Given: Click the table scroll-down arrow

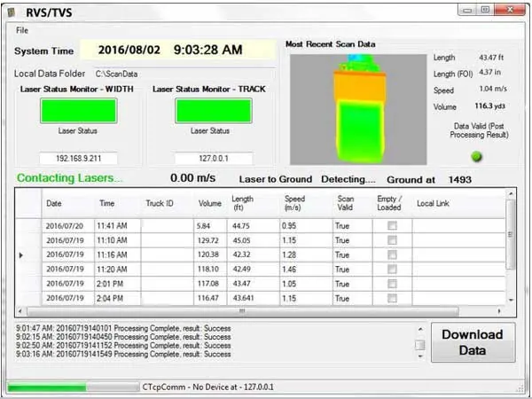Looking at the screenshot, I should click(511, 301).
